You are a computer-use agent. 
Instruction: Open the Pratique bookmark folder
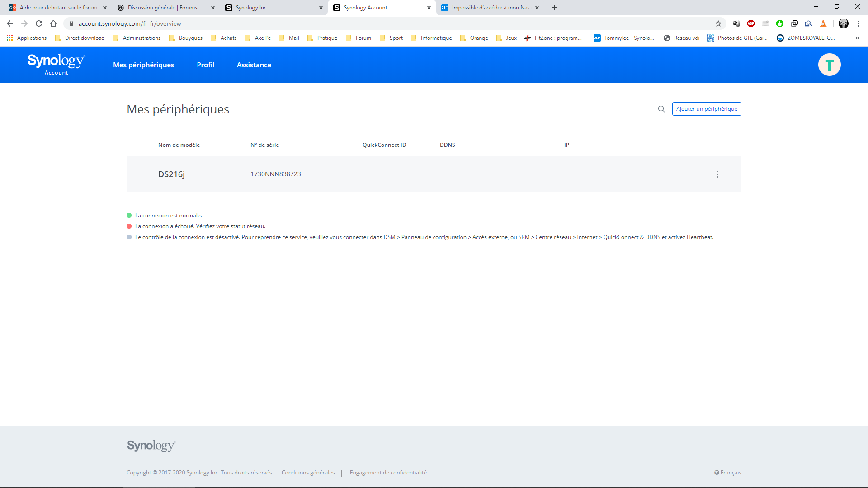(322, 38)
